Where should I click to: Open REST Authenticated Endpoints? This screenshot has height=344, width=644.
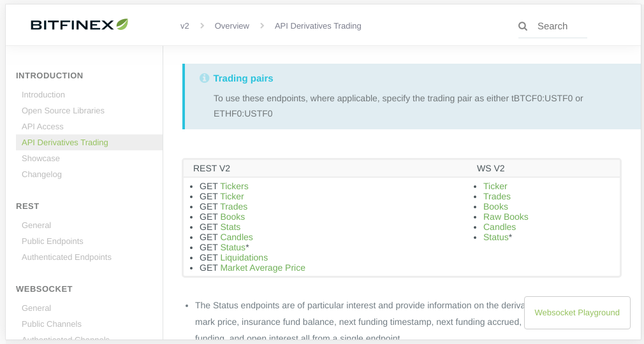[66, 257]
